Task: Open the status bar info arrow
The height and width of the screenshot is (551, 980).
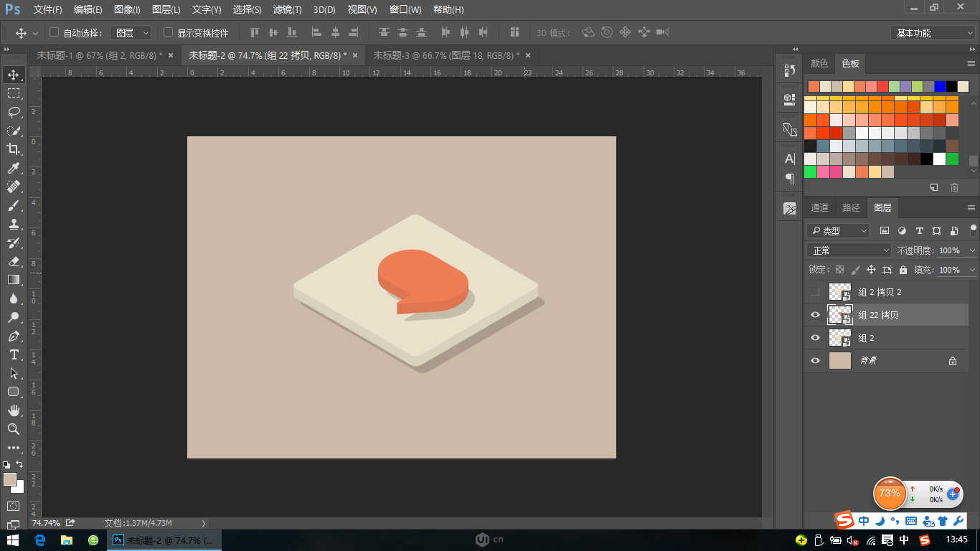Action: click(x=204, y=523)
